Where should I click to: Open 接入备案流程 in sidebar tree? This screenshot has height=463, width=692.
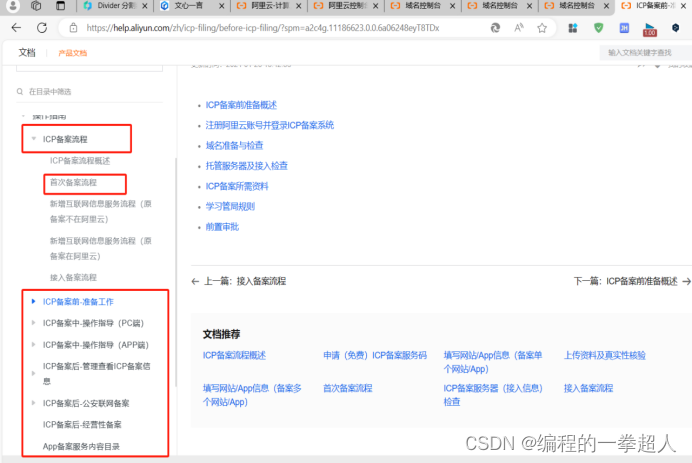pos(73,277)
